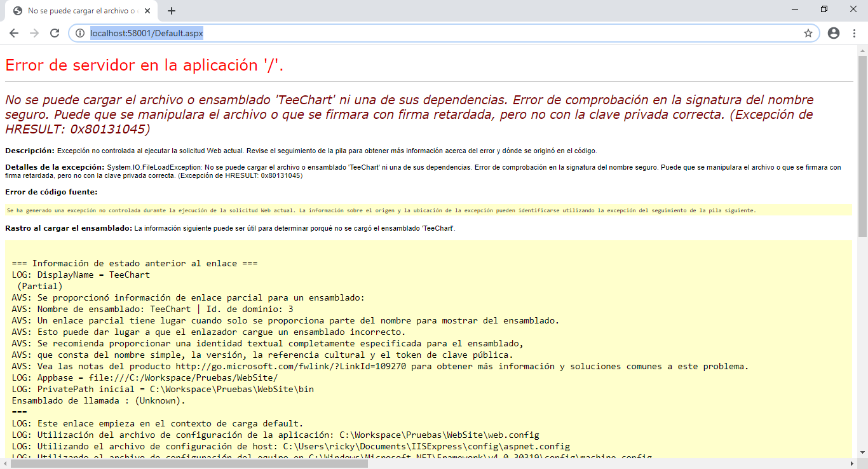
Task: Click 'AVS: Se proporcionó información de enlace parcial' line
Action: 188,298
